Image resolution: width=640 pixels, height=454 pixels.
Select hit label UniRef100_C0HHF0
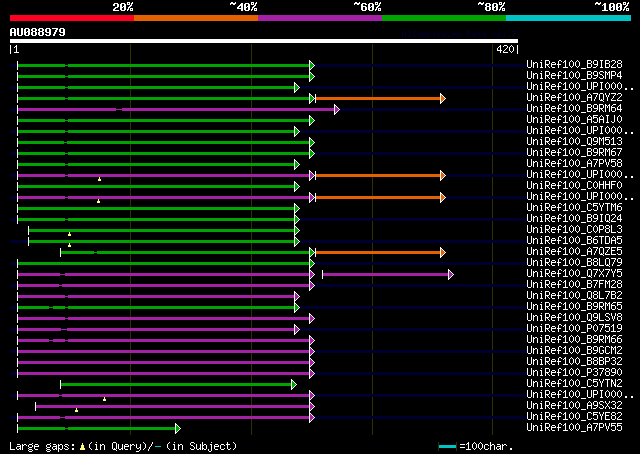tap(574, 185)
